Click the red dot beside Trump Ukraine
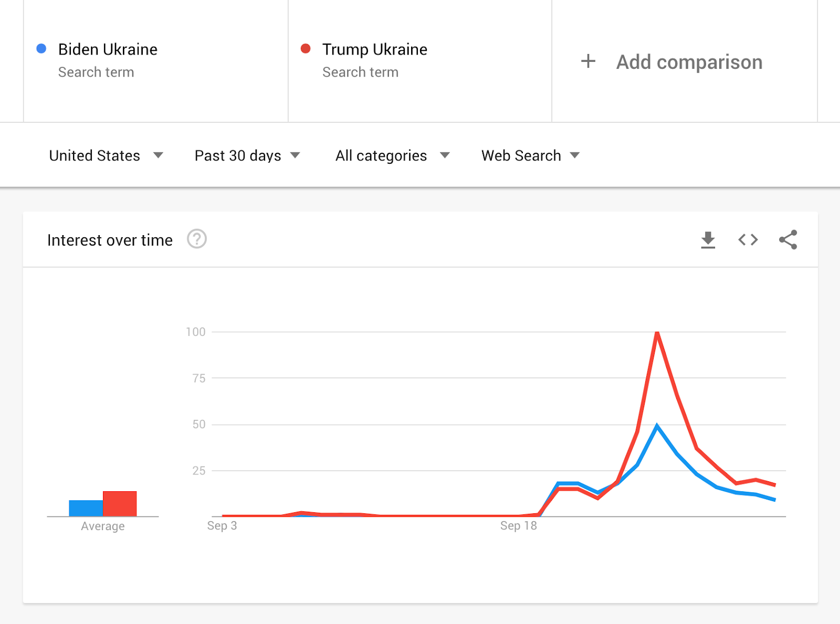 coord(306,49)
